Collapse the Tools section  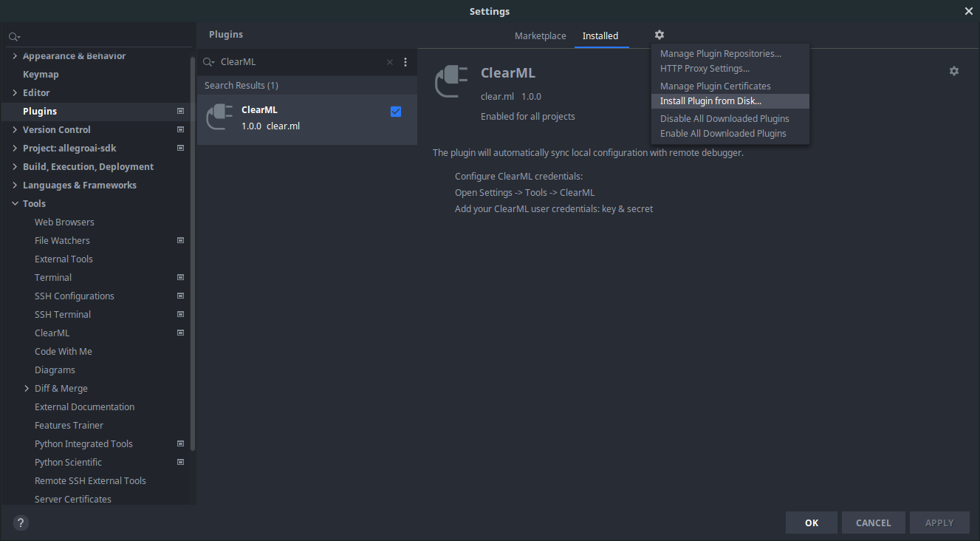pyautogui.click(x=15, y=203)
